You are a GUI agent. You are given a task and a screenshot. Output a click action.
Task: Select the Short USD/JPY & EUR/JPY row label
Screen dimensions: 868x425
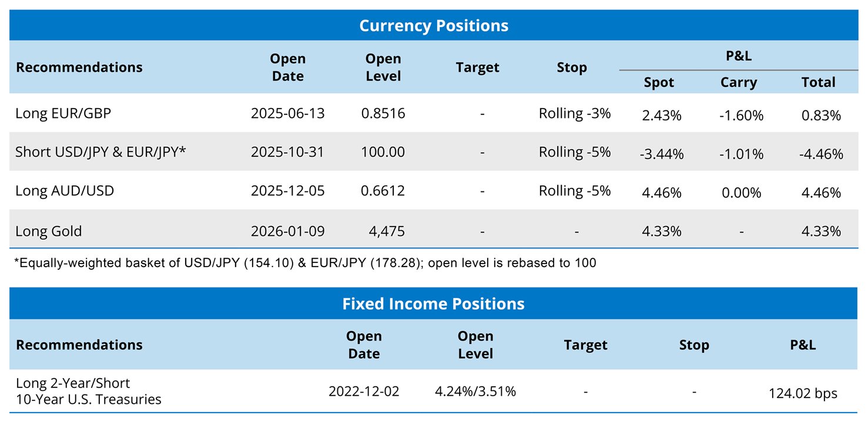coord(101,152)
